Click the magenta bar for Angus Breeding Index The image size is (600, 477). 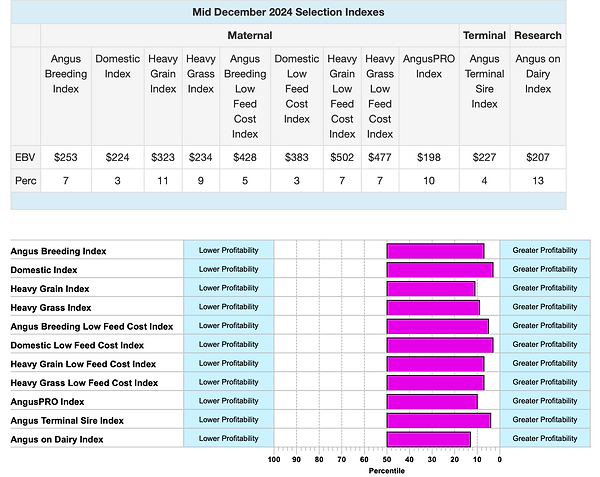(x=435, y=251)
